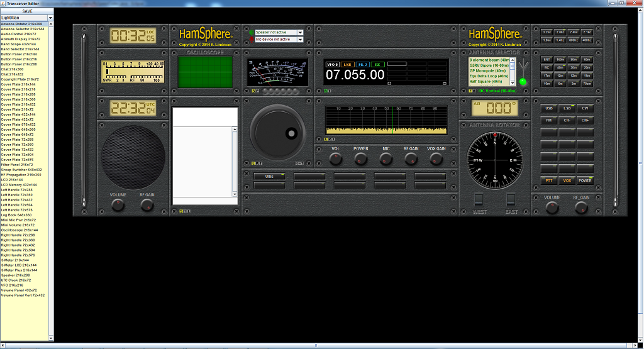The image size is (644, 349).
Task: Toggle the POWER button
Action: pos(585,180)
